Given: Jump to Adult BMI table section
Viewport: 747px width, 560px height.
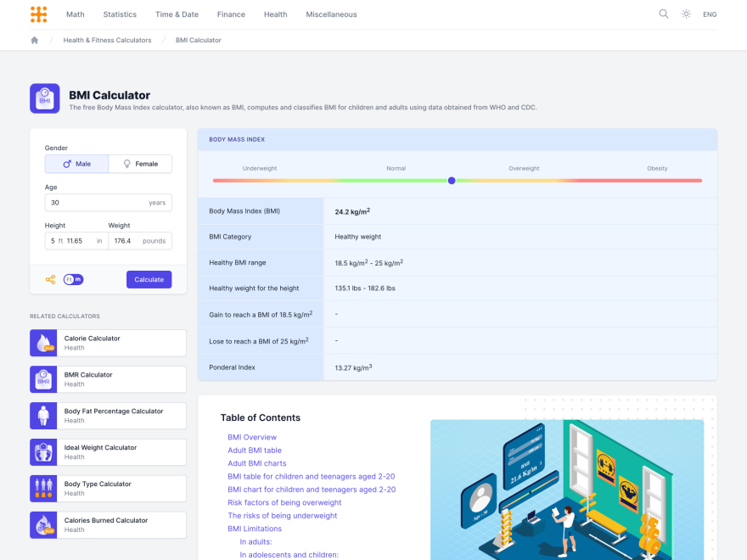Looking at the screenshot, I should [255, 450].
